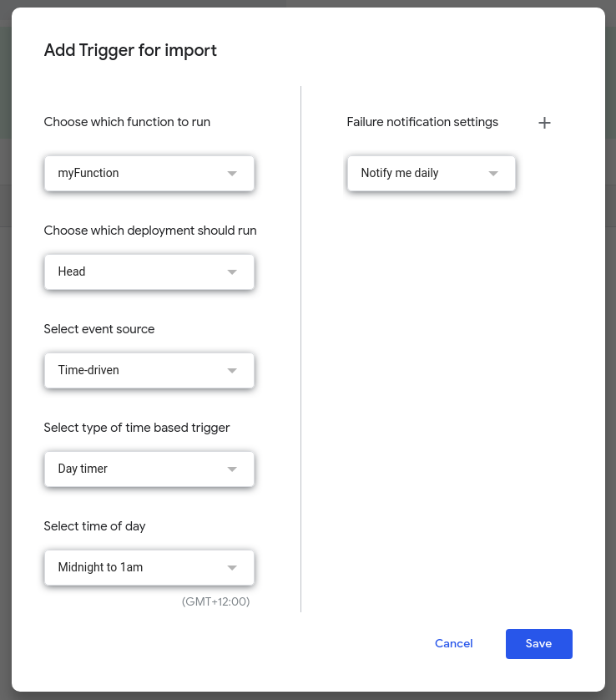Click the arrow icon beside Day timer
The width and height of the screenshot is (616, 700).
point(232,469)
